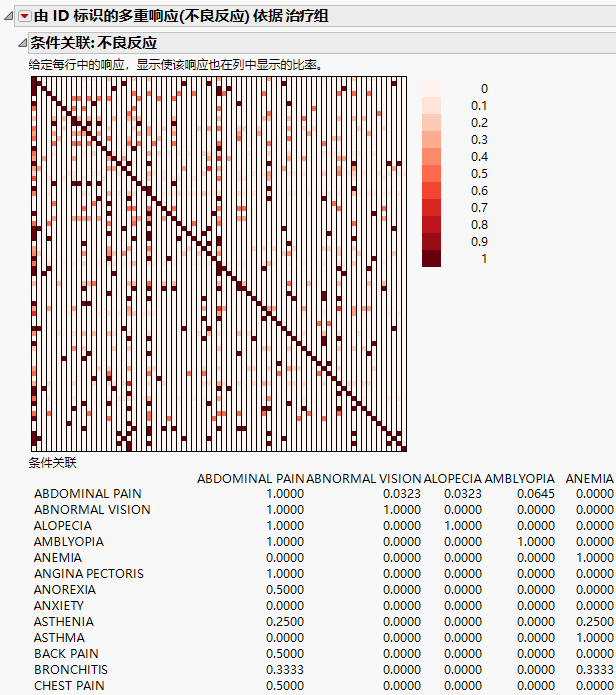Select the BACK PAIN row label
The image size is (616, 695).
point(66,654)
